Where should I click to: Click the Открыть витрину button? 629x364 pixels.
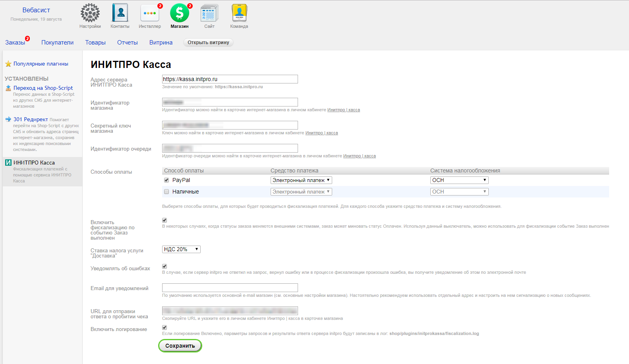208,43
